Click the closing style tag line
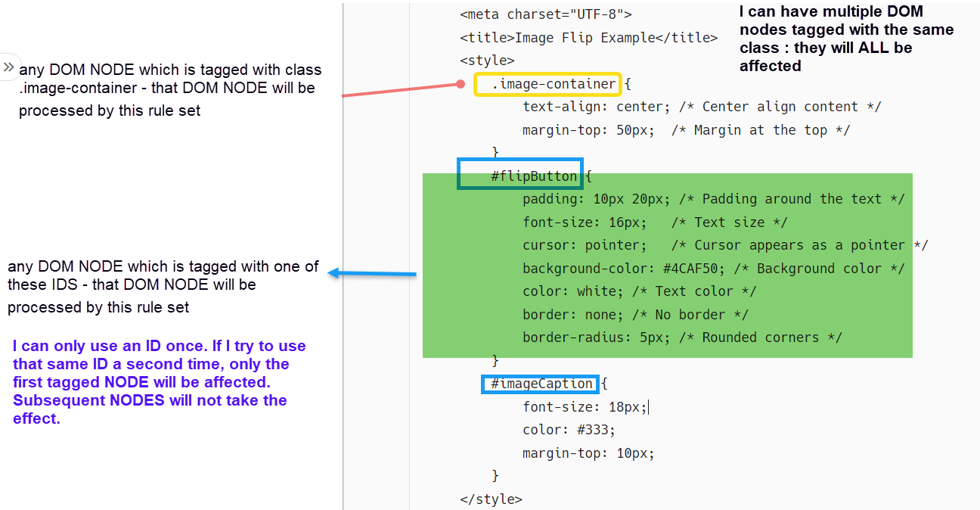 click(491, 499)
